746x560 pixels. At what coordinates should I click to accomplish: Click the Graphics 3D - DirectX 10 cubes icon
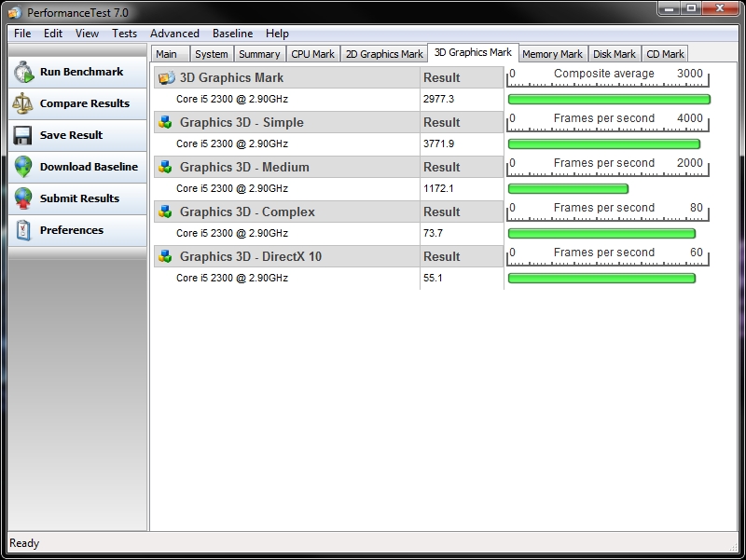(165, 256)
